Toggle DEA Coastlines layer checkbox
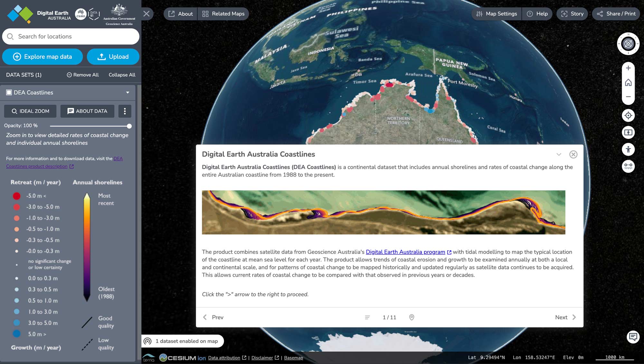This screenshot has width=644, height=364. point(9,92)
